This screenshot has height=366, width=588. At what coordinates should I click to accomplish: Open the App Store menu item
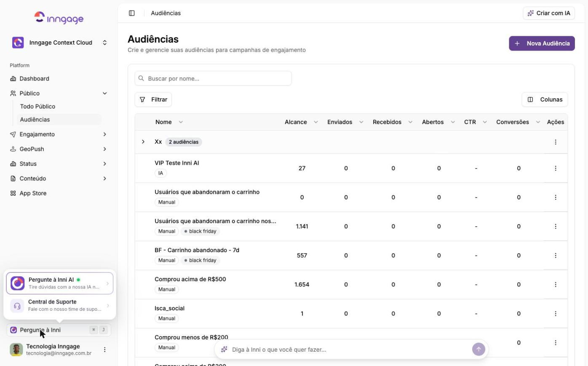59,193
